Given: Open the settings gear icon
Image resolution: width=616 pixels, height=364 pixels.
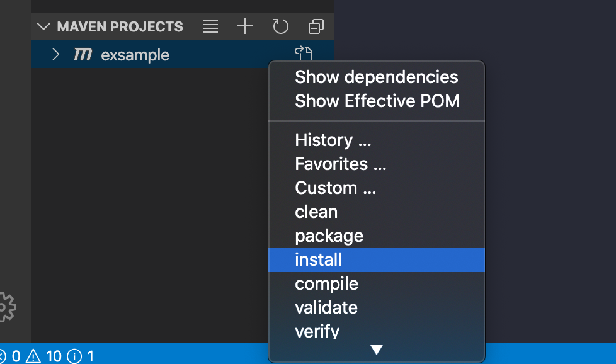Looking at the screenshot, I should [x=5, y=307].
